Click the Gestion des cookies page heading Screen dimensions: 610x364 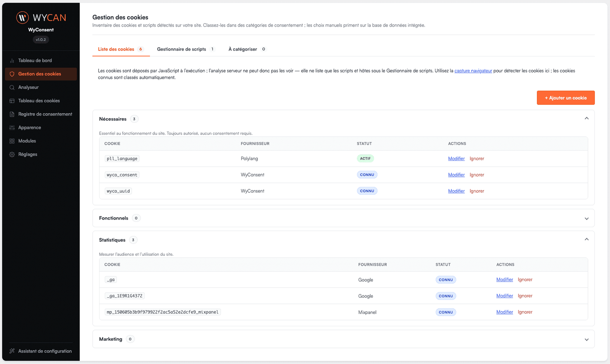click(120, 17)
